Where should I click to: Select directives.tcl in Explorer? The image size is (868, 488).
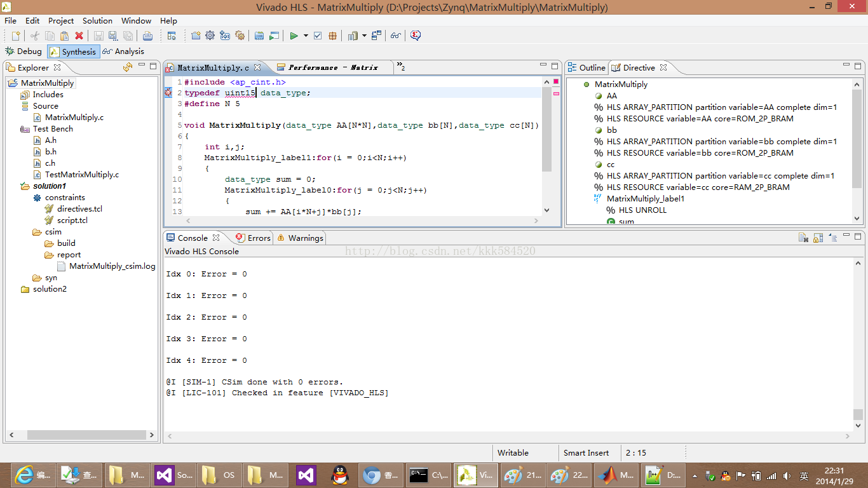pyautogui.click(x=79, y=209)
